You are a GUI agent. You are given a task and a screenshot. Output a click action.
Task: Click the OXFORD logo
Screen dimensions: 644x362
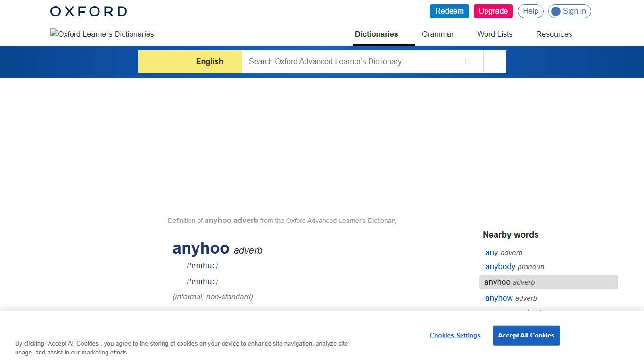point(88,11)
